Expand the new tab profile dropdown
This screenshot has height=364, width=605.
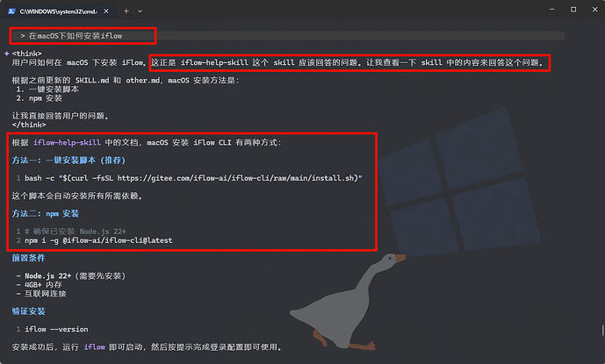pyautogui.click(x=142, y=10)
